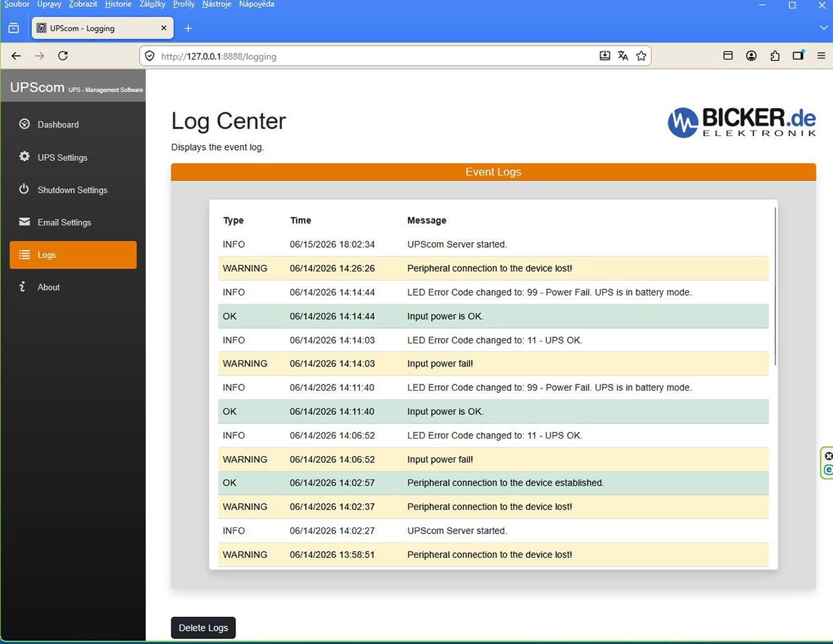833x644 pixels.
Task: Open the Záložky menu
Action: pyautogui.click(x=152, y=4)
